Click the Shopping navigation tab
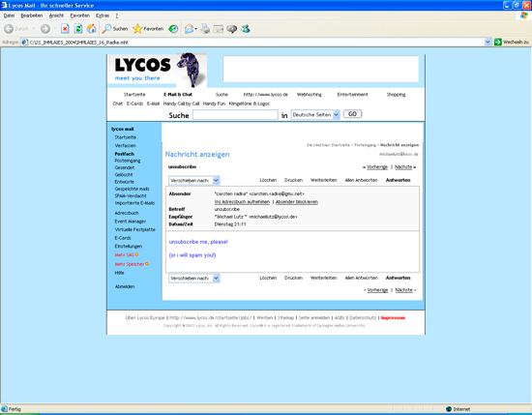 tap(396, 95)
